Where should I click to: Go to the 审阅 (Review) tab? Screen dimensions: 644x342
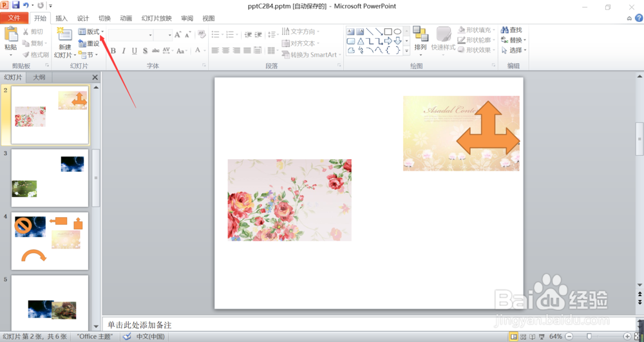tap(187, 18)
